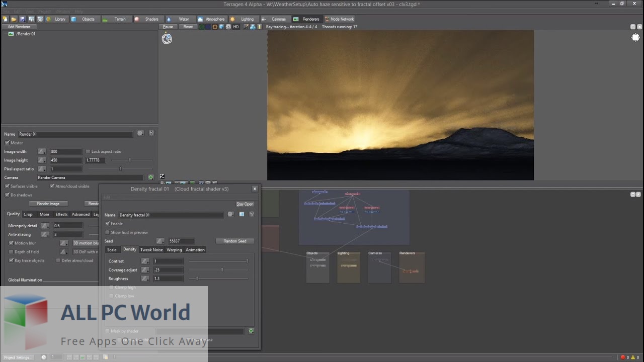Viewport: 644px width, 362px height.
Task: Click the green circle icon in render toolbar
Action: point(202,27)
